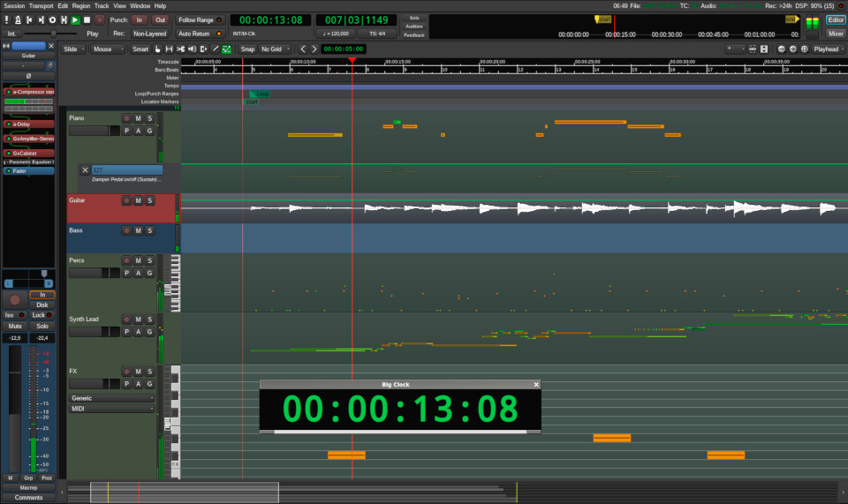848x504 pixels.
Task: Select the green Internal Edit tool
Action: [227, 49]
